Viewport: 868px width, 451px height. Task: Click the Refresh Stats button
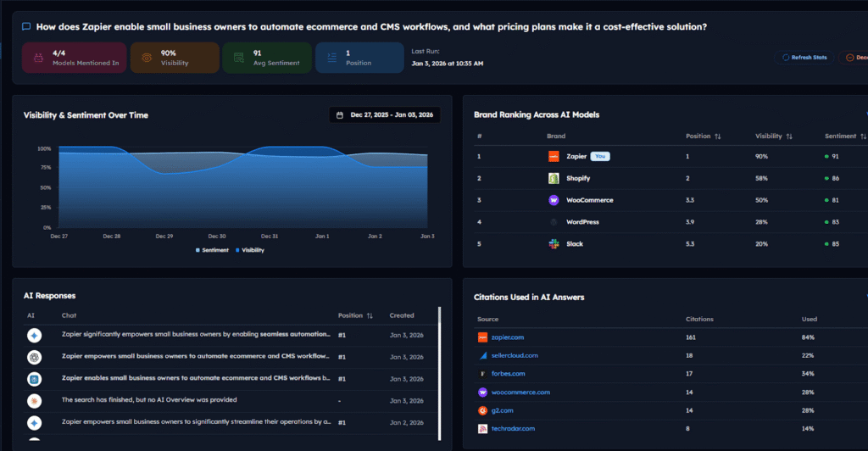804,58
